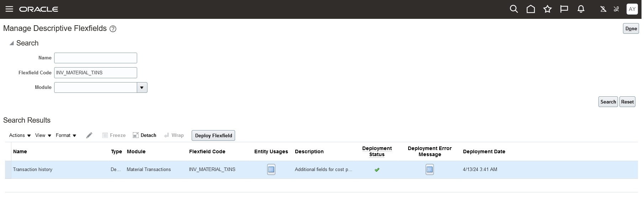
Task: Click the 'Transaction history' name cell
Action: click(33, 170)
